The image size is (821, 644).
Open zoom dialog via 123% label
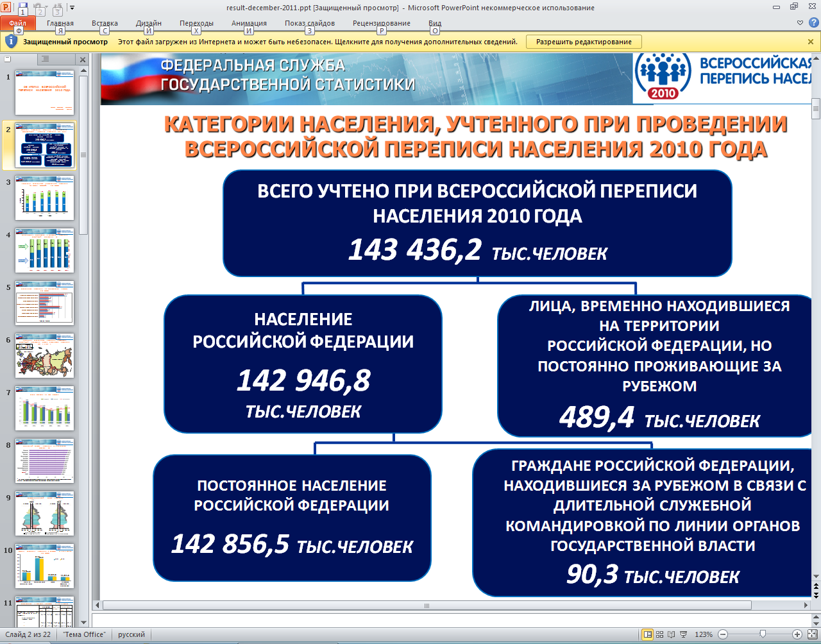(704, 634)
